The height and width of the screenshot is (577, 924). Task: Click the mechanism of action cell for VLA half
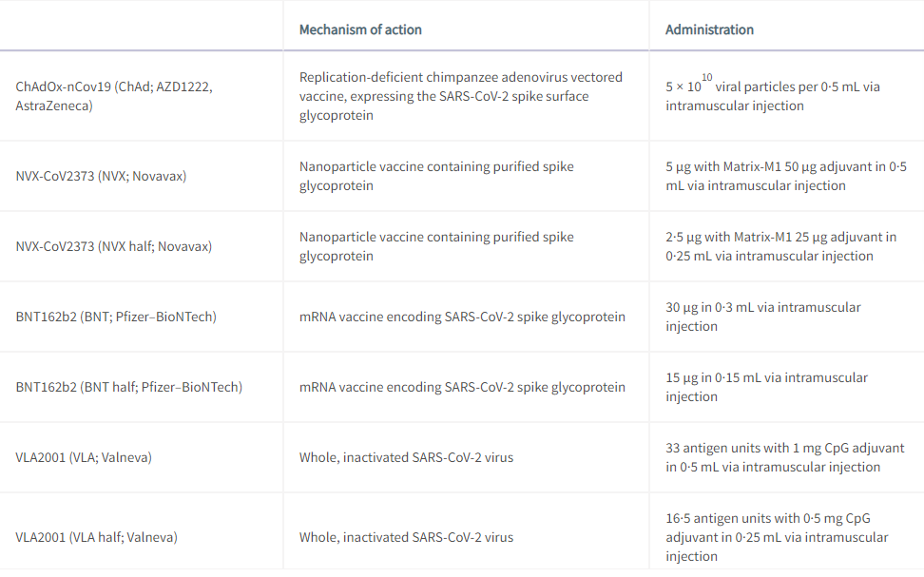click(x=406, y=537)
